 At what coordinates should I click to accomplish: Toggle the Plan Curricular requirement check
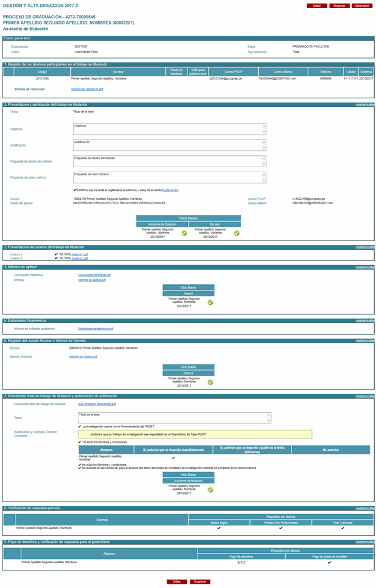click(343, 528)
